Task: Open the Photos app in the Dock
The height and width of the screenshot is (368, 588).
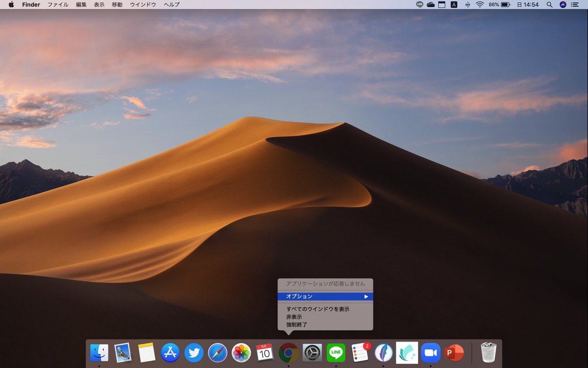Action: click(241, 352)
